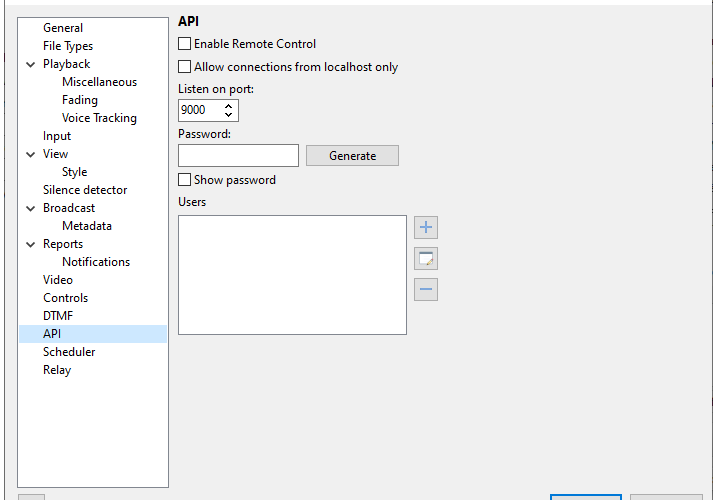Viewport: 718px width, 500px height.
Task: Collapse the Playback tree section
Action: (x=31, y=65)
